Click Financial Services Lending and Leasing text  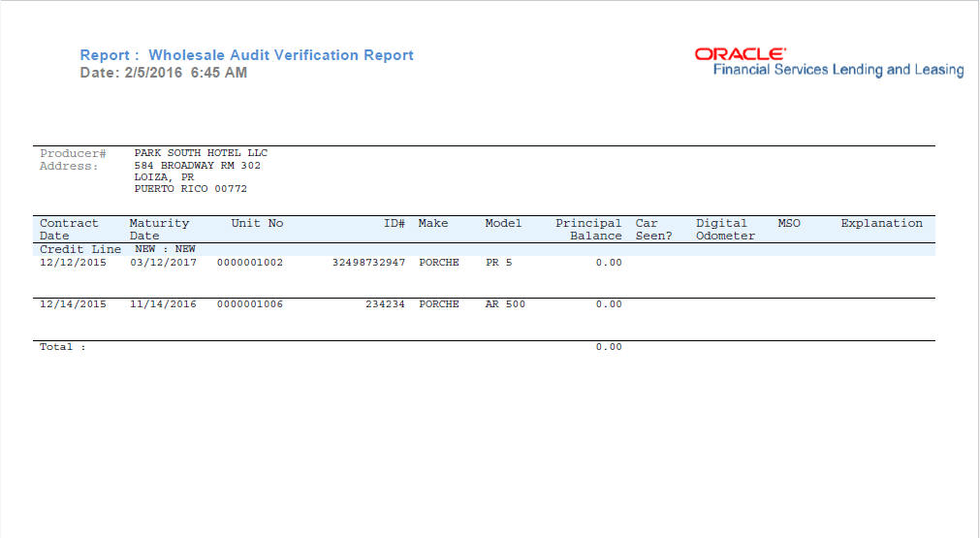click(x=838, y=70)
